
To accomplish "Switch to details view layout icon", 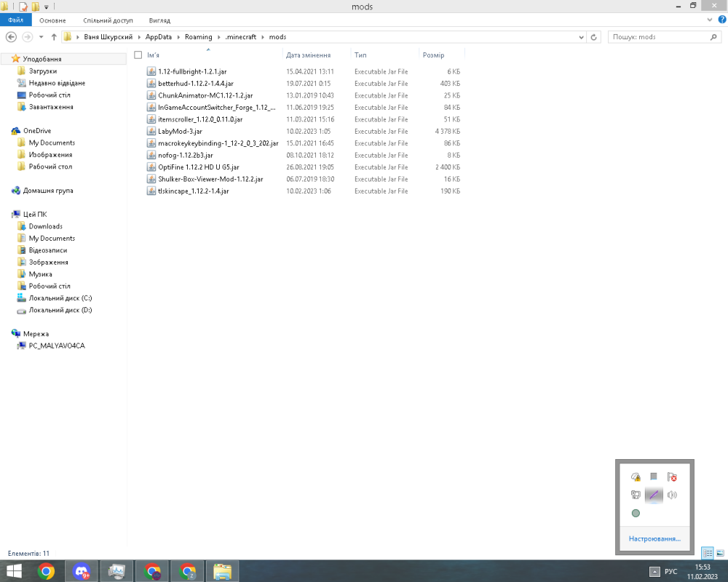I will click(708, 553).
